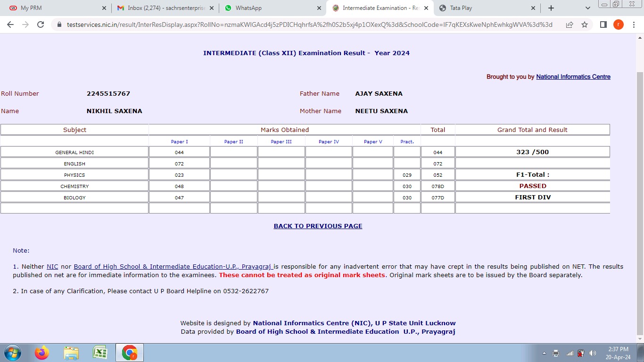644x362 pixels.
Task: Open the volume speaker icon
Action: tap(593, 353)
